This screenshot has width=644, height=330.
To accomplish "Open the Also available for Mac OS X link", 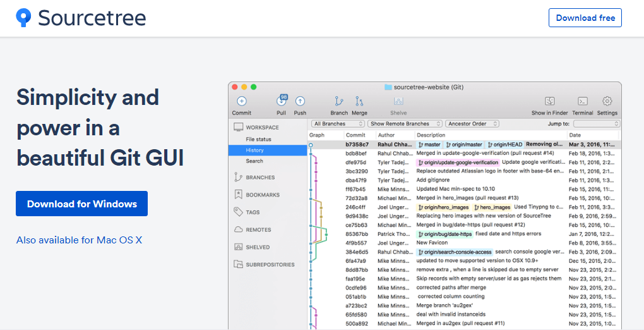I will point(79,240).
